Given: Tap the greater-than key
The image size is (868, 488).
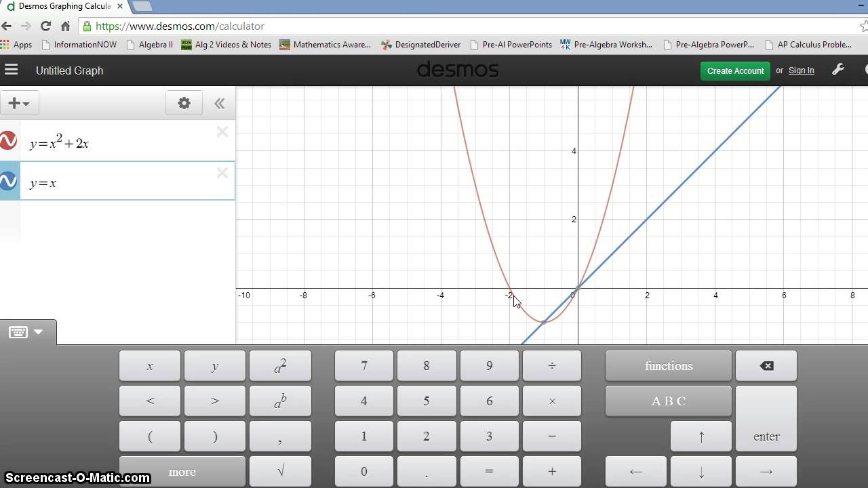Looking at the screenshot, I should (215, 401).
